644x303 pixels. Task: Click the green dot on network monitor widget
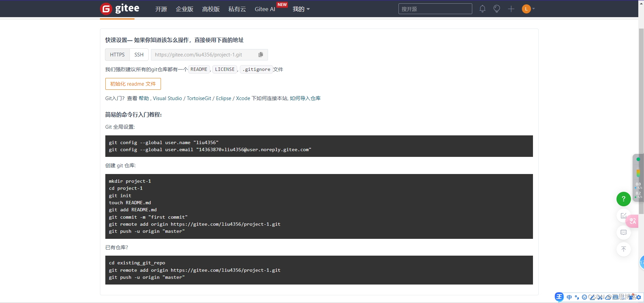pos(638,159)
